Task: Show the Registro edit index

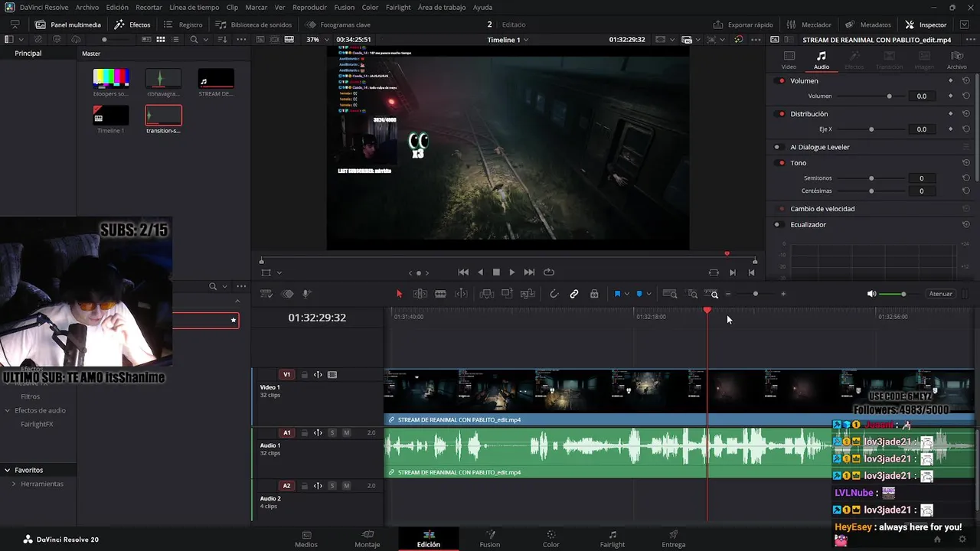Action: point(183,24)
